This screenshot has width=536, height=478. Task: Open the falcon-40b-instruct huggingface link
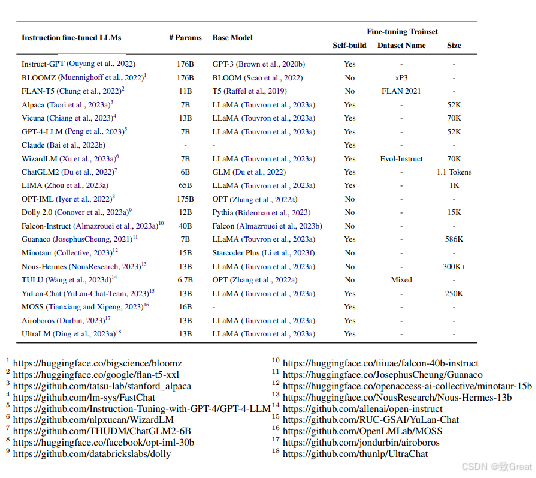[380, 363]
